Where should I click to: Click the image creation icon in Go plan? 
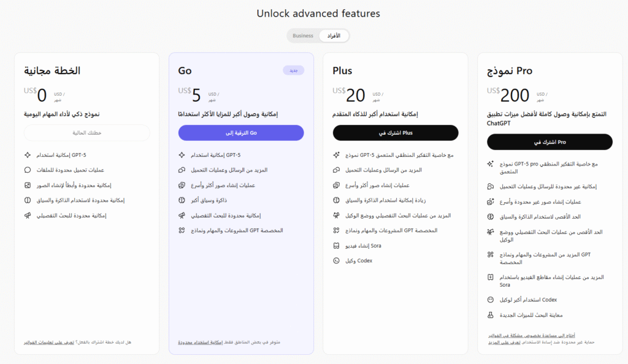point(182,185)
